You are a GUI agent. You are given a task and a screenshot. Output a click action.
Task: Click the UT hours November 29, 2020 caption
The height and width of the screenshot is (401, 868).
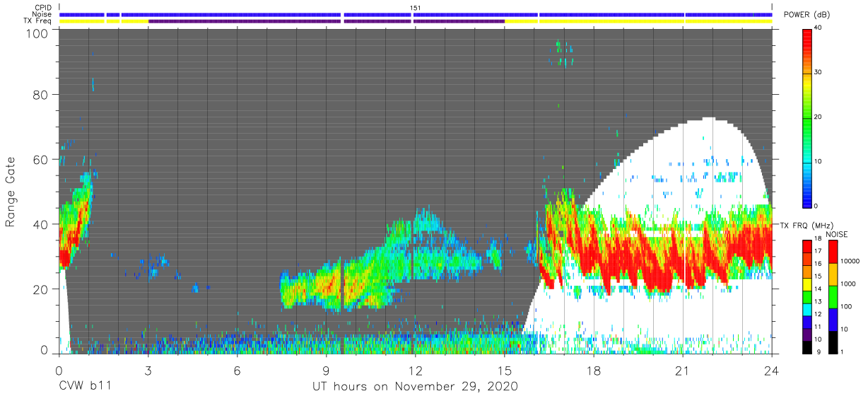pos(416,387)
